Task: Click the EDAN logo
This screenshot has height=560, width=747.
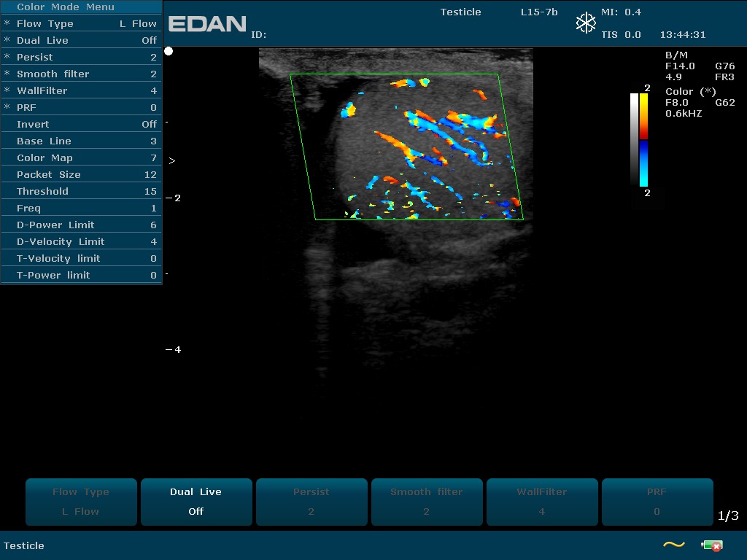Action: pyautogui.click(x=208, y=24)
